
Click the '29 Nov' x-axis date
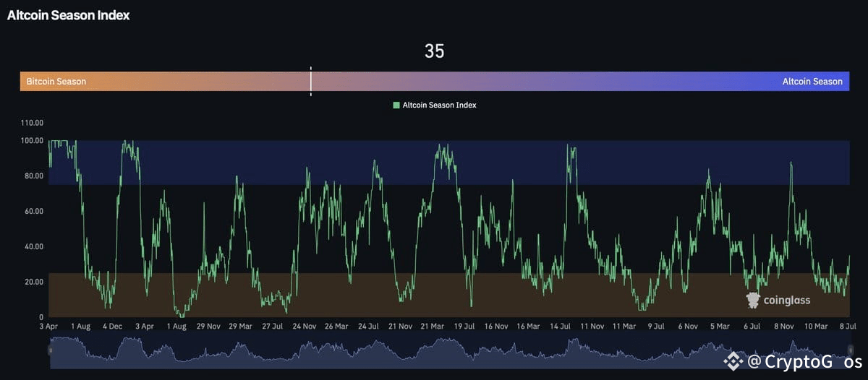[x=209, y=327]
